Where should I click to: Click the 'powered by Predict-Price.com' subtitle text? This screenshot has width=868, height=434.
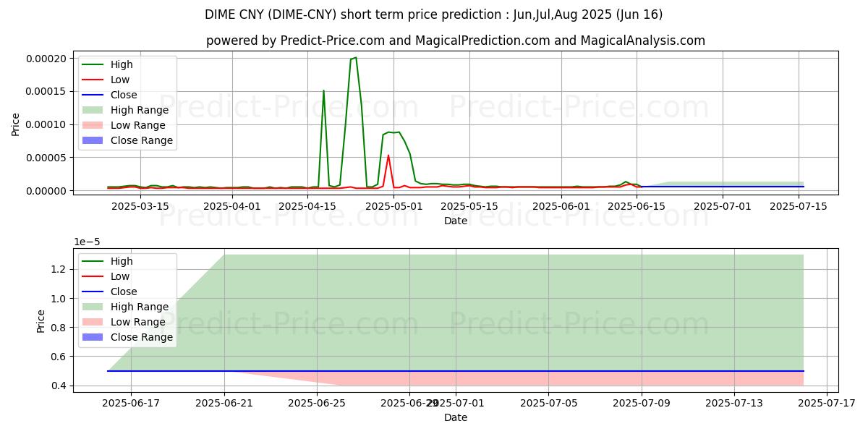tap(456, 41)
